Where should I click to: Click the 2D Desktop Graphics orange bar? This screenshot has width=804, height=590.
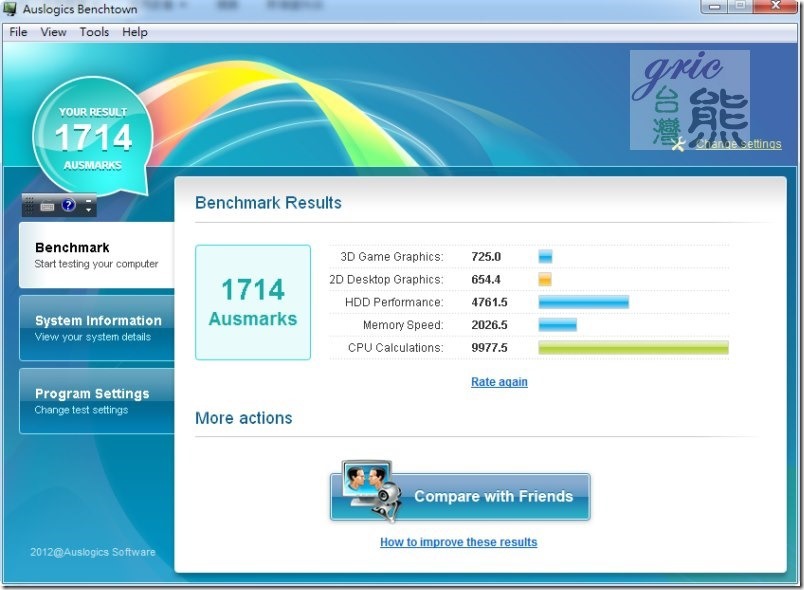click(545, 279)
